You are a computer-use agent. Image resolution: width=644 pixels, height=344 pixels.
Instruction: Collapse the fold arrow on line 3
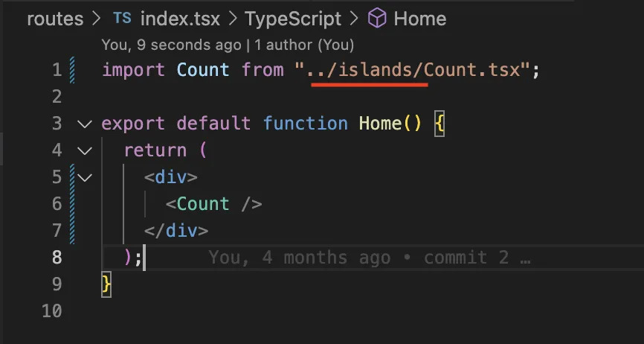click(85, 124)
